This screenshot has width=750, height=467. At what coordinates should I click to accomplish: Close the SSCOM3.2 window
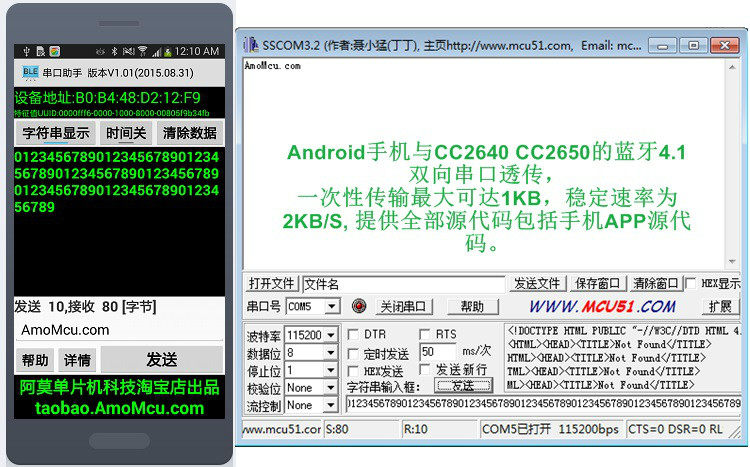[725, 46]
